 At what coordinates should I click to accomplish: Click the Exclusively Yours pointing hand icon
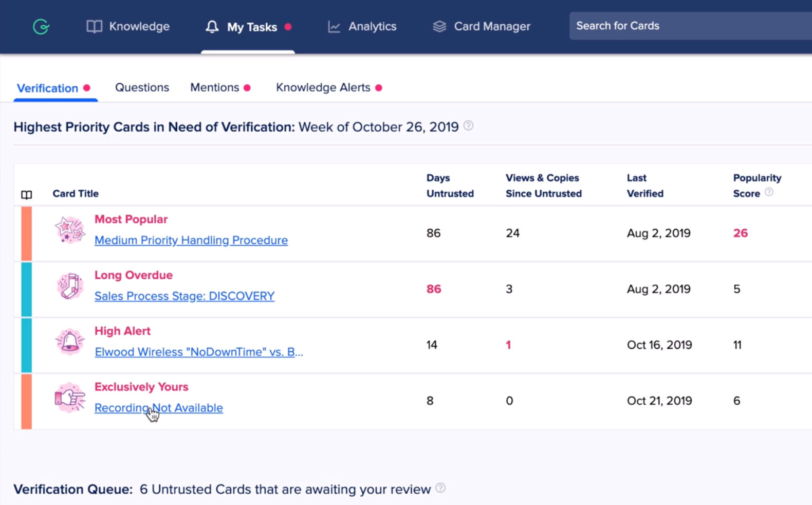tap(70, 398)
